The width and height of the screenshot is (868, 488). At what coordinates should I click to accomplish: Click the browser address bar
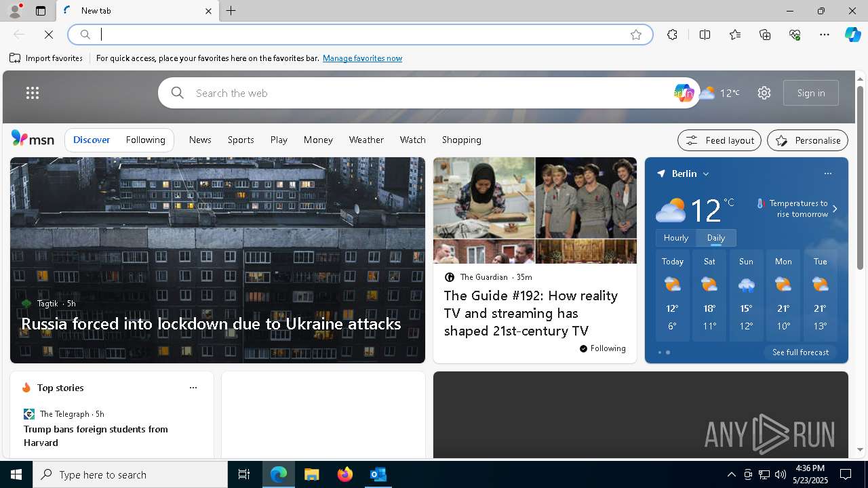(x=359, y=35)
